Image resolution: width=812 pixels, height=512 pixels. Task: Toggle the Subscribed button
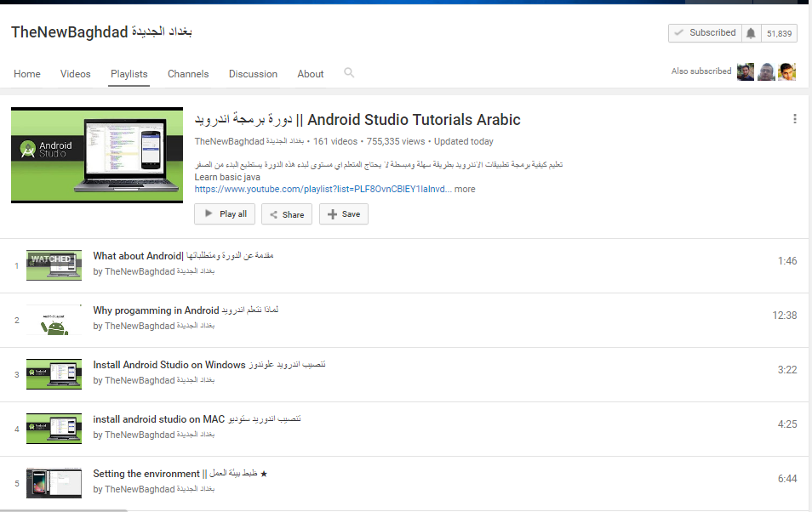(705, 33)
